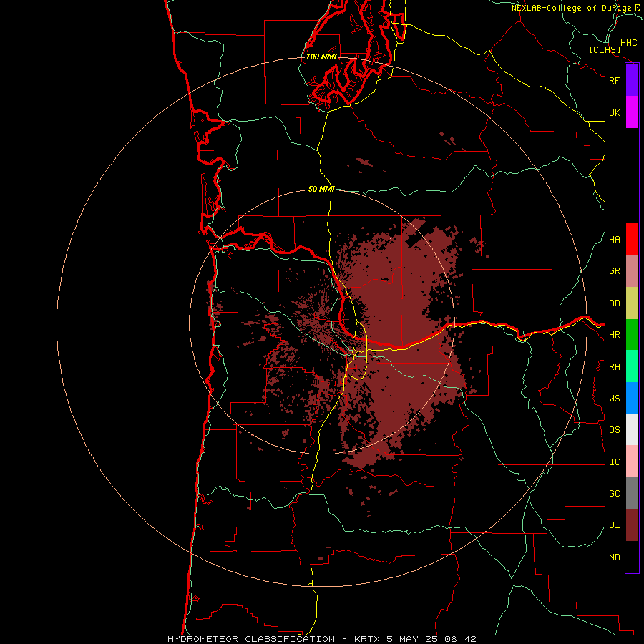644x644 pixels.
Task: Click the HA legend label
Action: pyautogui.click(x=614, y=240)
